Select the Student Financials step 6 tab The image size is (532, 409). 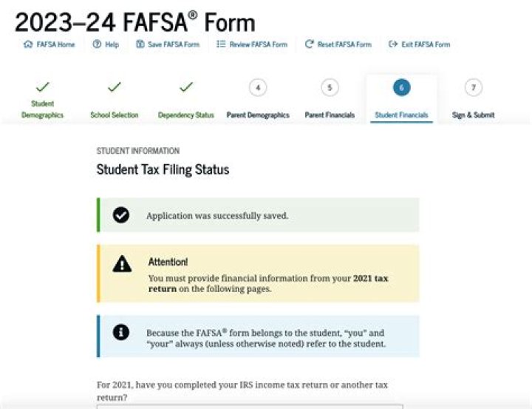pos(401,88)
